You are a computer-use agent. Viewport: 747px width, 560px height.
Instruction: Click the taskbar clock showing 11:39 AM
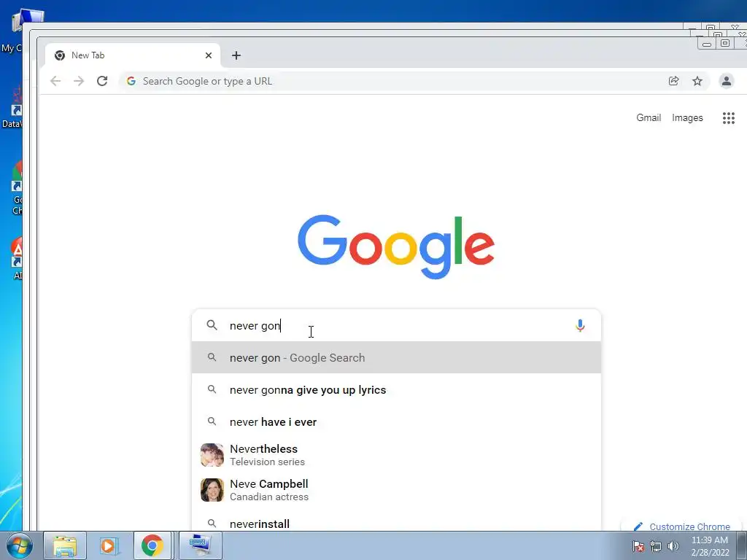coord(709,546)
